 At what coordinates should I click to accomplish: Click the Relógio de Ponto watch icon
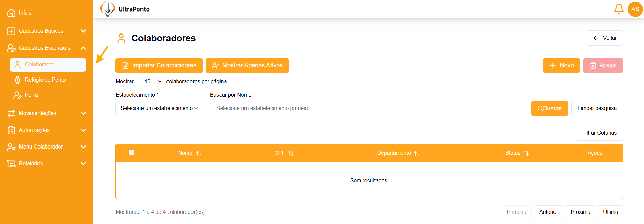[17, 80]
